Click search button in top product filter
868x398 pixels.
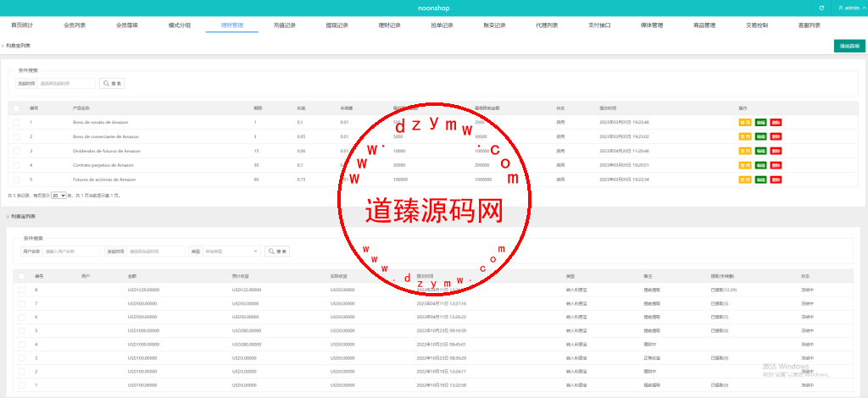click(x=113, y=84)
